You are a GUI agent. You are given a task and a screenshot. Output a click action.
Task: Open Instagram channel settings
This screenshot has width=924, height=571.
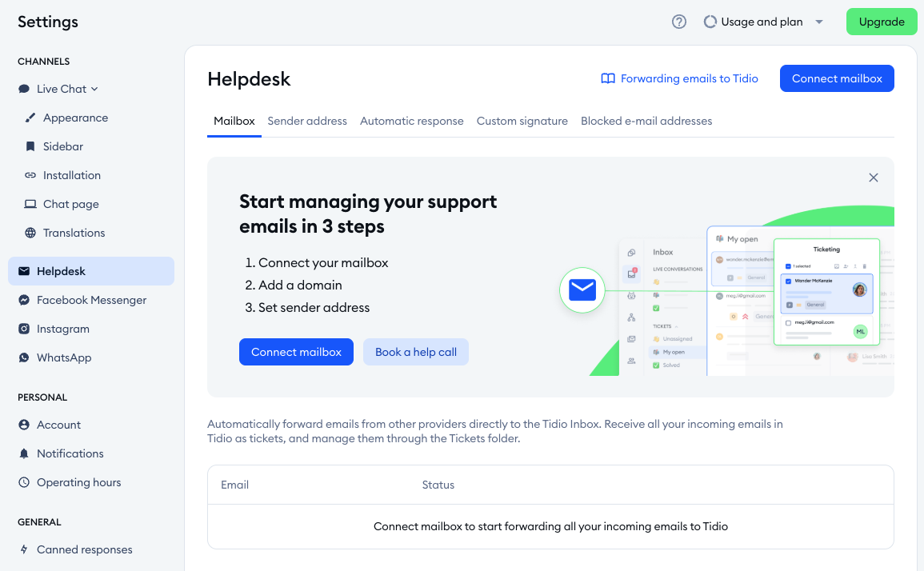63,329
